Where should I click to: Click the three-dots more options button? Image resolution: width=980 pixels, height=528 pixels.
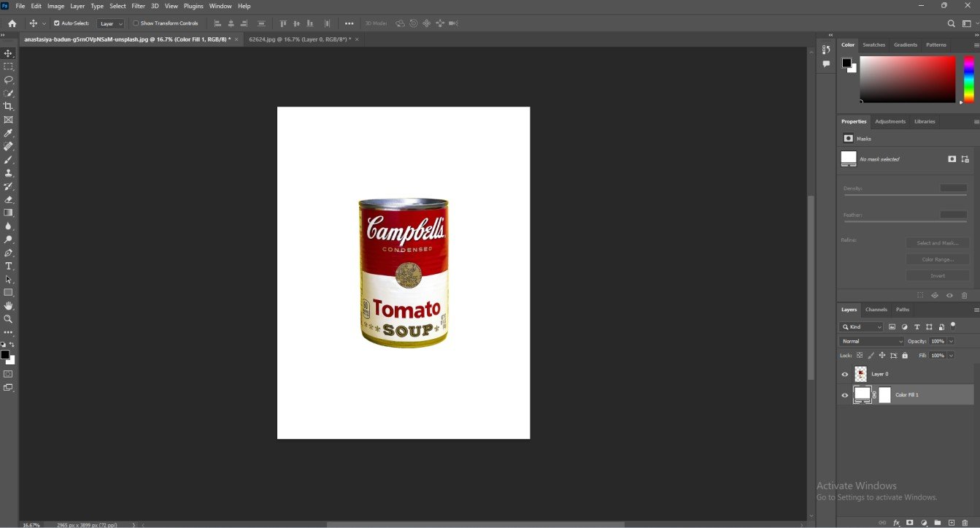(x=350, y=23)
